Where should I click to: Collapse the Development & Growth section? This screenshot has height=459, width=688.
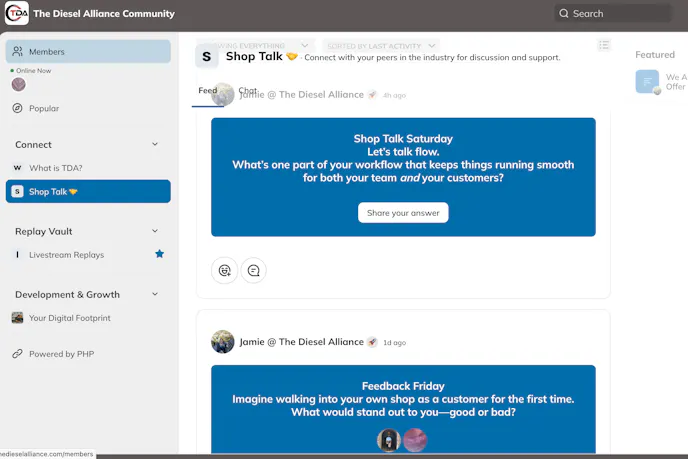point(155,294)
